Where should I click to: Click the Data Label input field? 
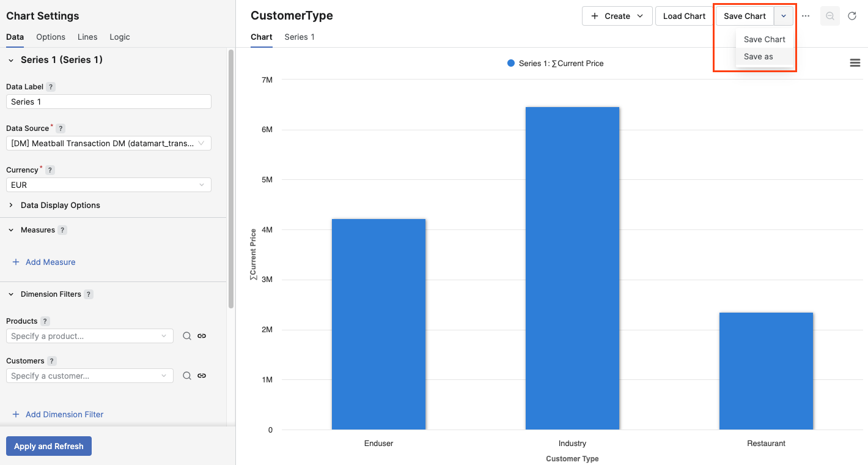pyautogui.click(x=108, y=102)
